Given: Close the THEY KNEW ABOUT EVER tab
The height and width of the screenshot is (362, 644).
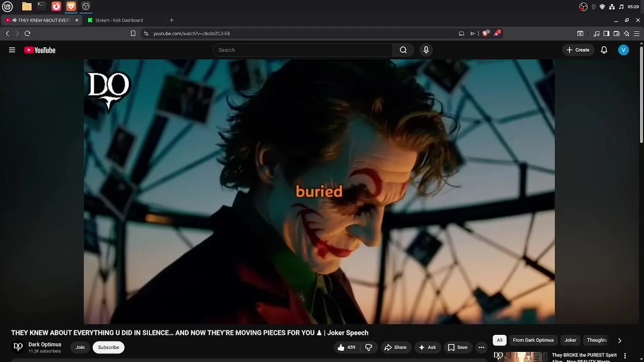Looking at the screenshot, I should [x=77, y=20].
